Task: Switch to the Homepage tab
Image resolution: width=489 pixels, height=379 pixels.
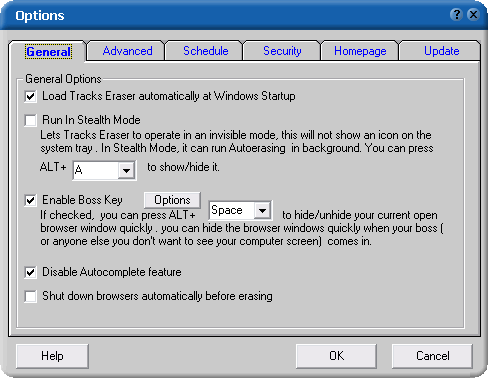Action: coord(360,51)
